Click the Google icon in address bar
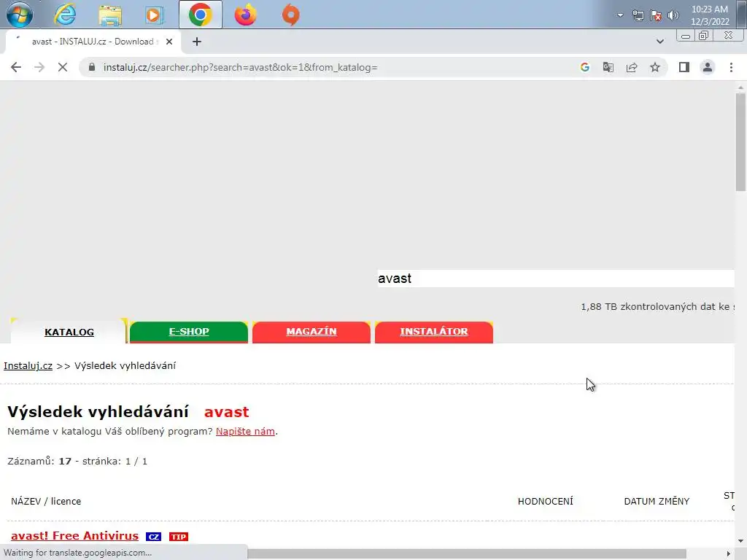The height and width of the screenshot is (560, 747). [584, 67]
